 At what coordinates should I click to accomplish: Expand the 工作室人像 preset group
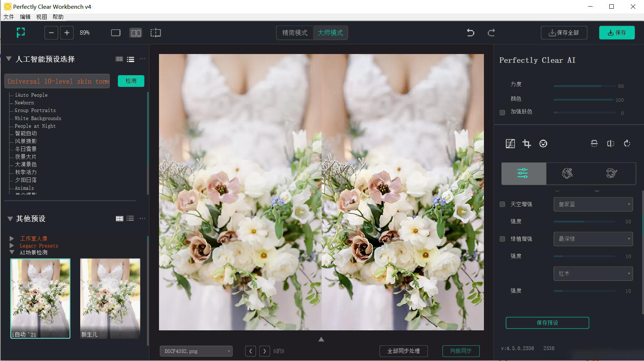pyautogui.click(x=12, y=238)
